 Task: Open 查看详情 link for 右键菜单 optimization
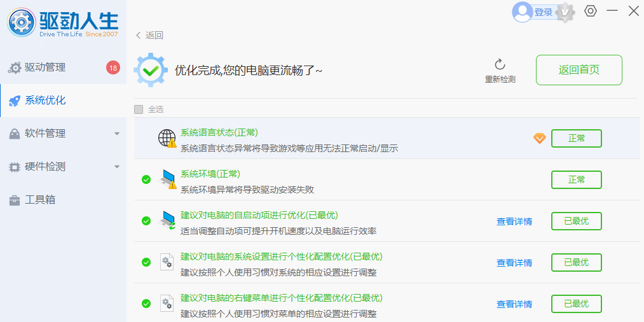tap(514, 304)
